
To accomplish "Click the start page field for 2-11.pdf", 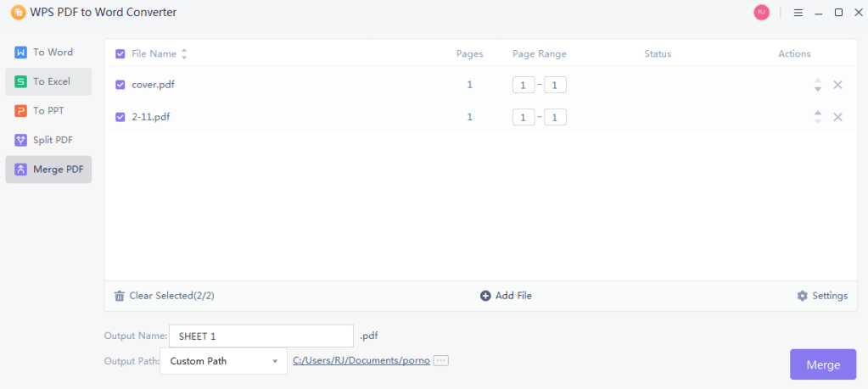I will coord(524,117).
